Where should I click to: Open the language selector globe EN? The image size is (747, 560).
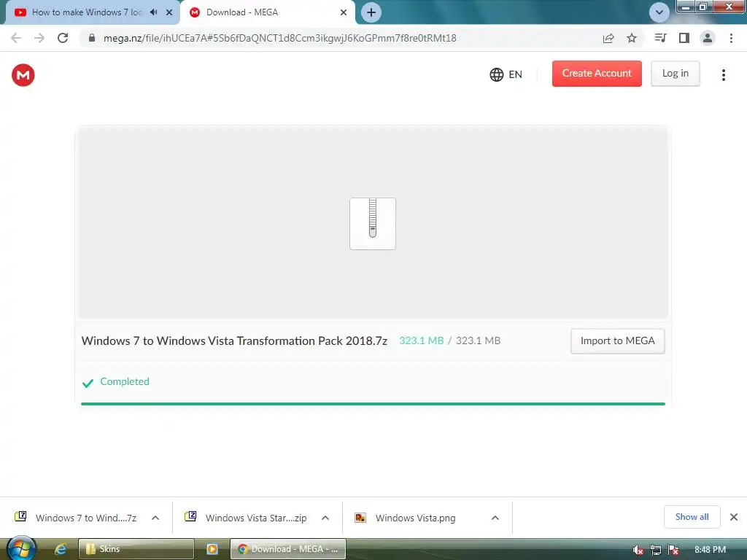(506, 74)
